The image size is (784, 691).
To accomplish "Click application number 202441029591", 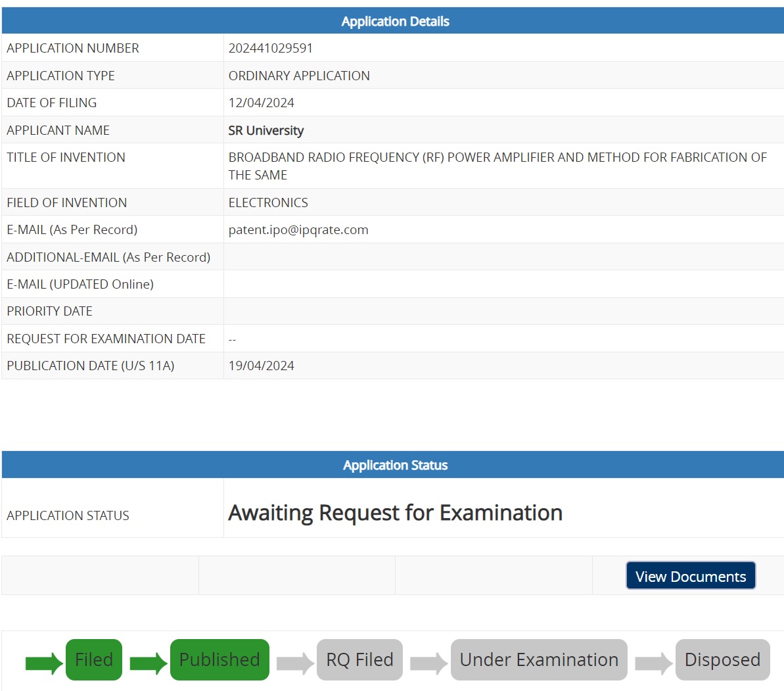I will 271,48.
